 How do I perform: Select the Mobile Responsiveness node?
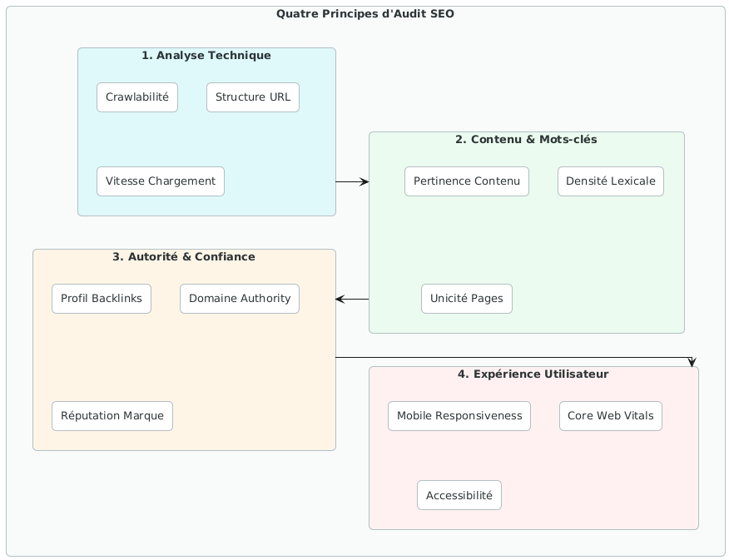point(459,416)
